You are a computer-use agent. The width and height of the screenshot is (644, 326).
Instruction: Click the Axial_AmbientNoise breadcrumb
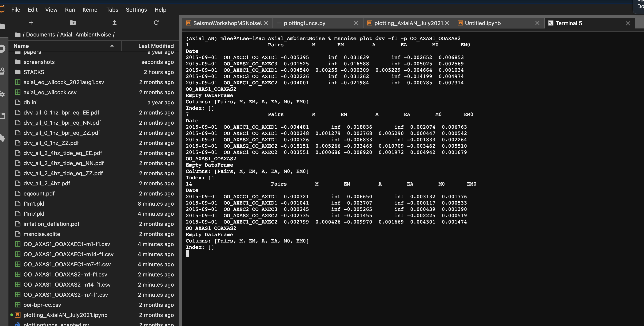pos(86,35)
